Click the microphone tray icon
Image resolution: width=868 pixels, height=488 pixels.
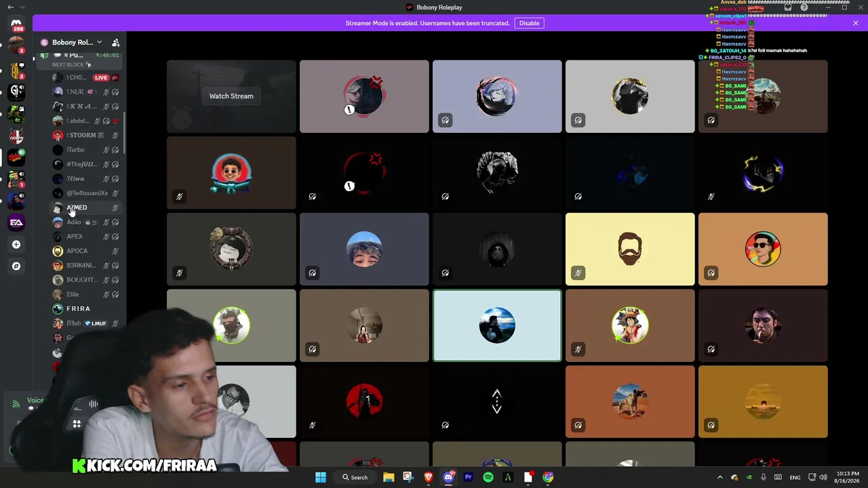764,477
